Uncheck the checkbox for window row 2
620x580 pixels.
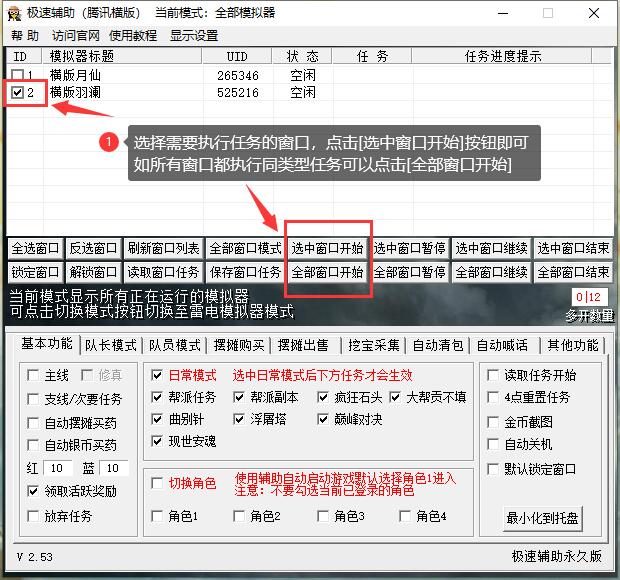click(17, 93)
